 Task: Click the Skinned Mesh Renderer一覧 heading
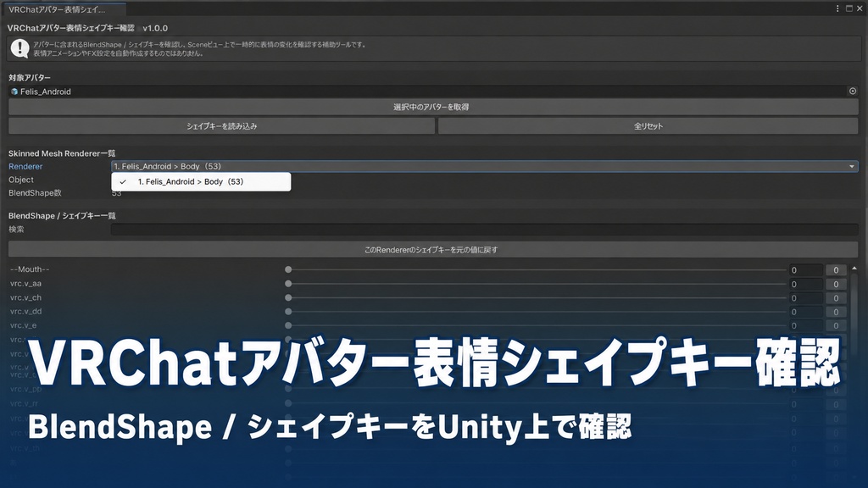click(x=61, y=153)
